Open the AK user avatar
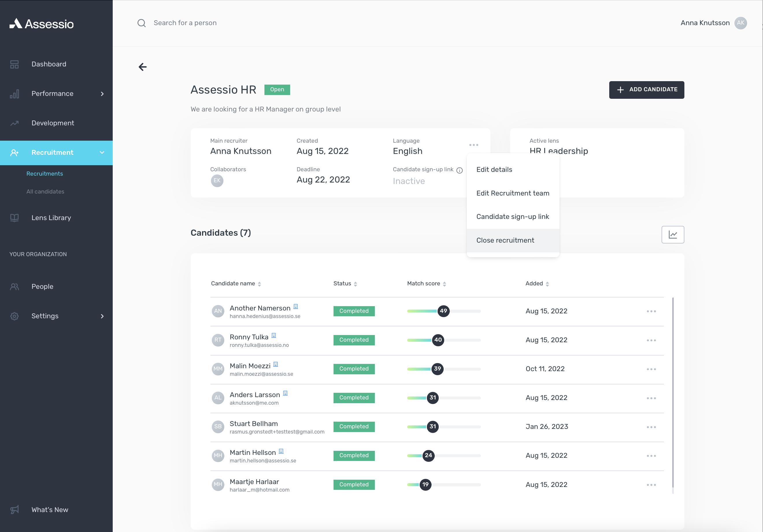The image size is (763, 532). coord(741,23)
